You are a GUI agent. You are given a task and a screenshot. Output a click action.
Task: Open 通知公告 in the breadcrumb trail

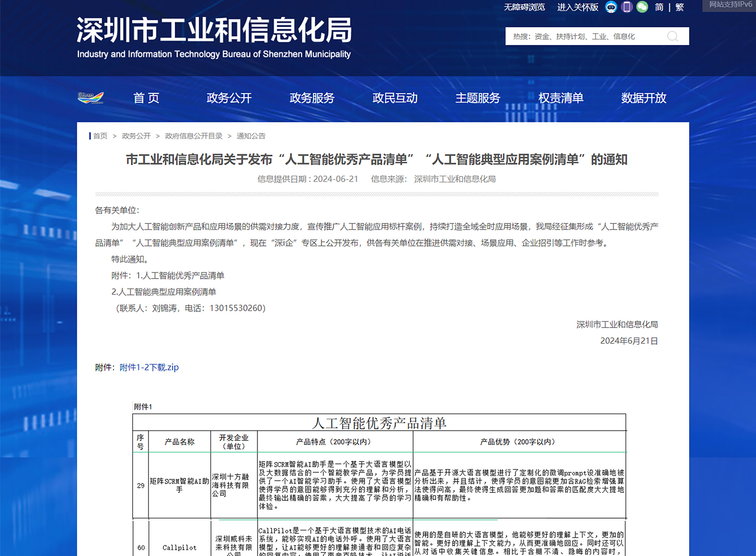point(251,136)
